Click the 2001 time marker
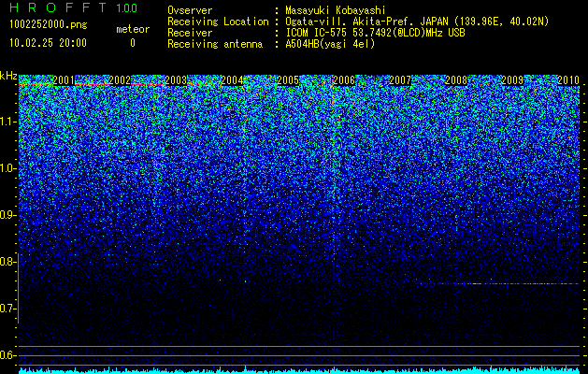The width and height of the screenshot is (588, 374). click(64, 79)
